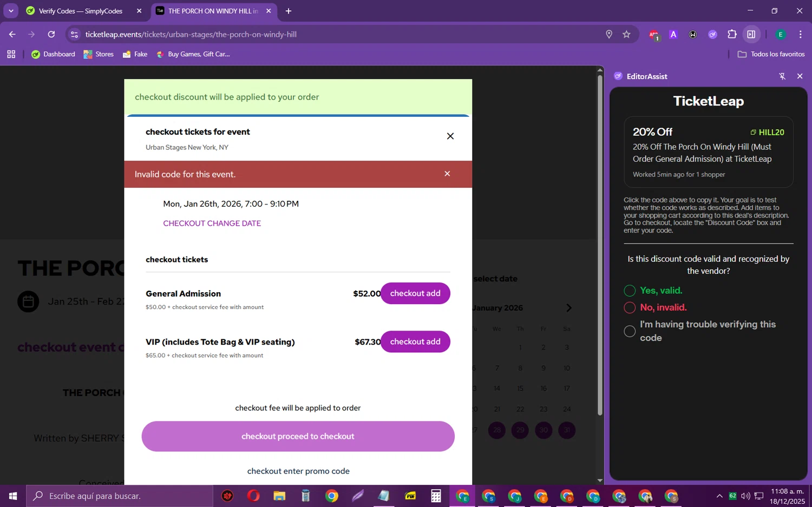Open Stores bookmark
This screenshot has height=507, width=812.
[99, 54]
